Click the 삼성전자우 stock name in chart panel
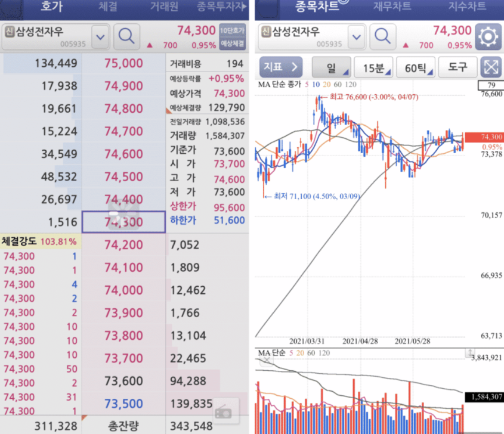 296,32
